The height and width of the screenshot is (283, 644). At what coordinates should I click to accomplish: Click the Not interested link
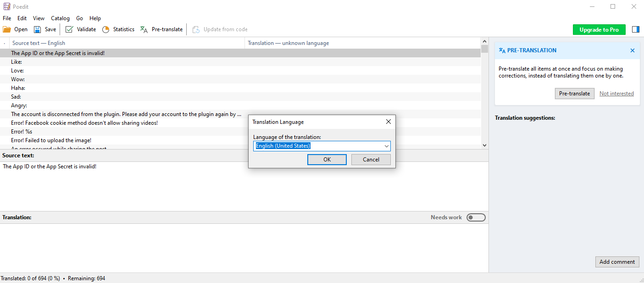coord(616,94)
